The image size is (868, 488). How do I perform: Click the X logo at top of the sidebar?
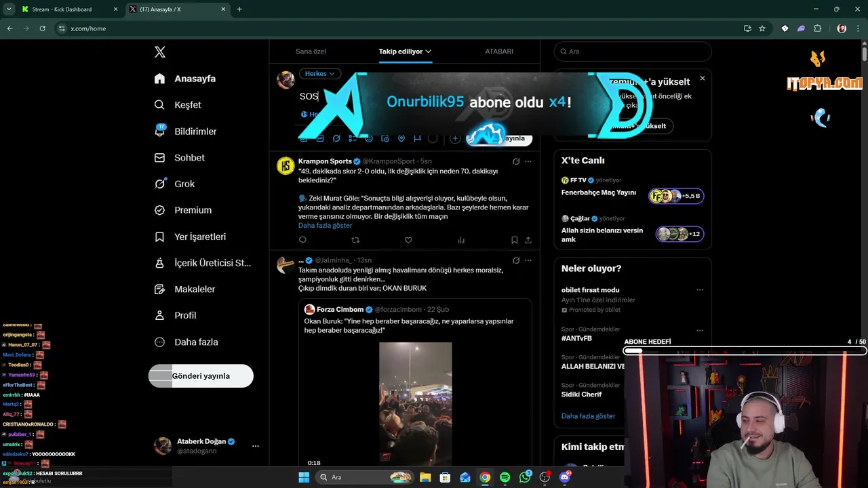[x=160, y=52]
